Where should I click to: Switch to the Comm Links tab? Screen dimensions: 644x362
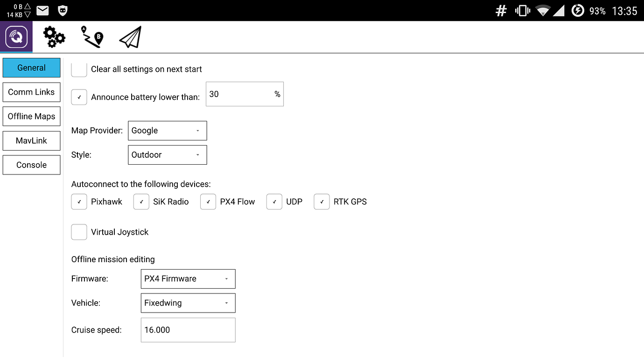click(x=31, y=92)
